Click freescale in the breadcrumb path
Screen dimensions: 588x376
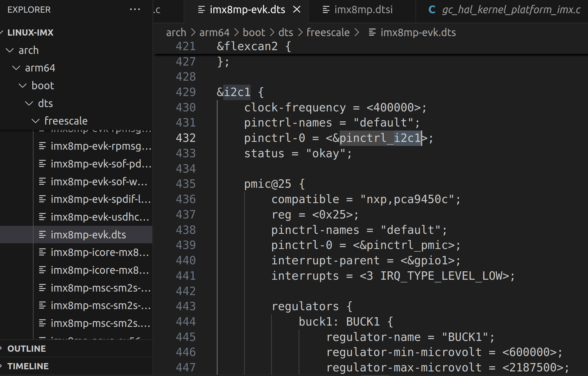(x=328, y=32)
